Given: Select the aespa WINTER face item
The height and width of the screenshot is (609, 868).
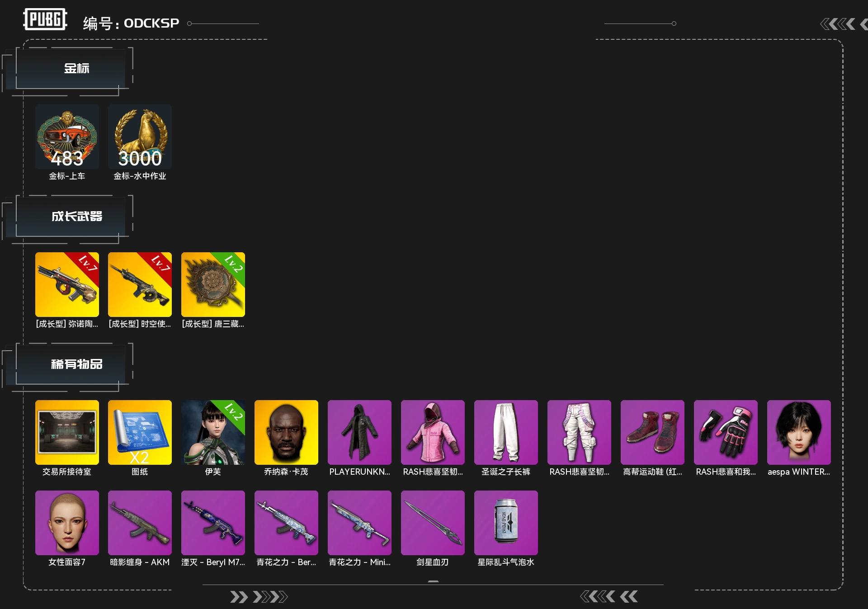Looking at the screenshot, I should tap(799, 432).
